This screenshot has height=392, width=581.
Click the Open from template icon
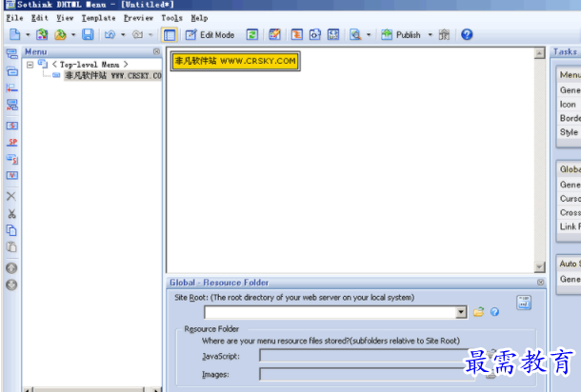pyautogui.click(x=42, y=35)
